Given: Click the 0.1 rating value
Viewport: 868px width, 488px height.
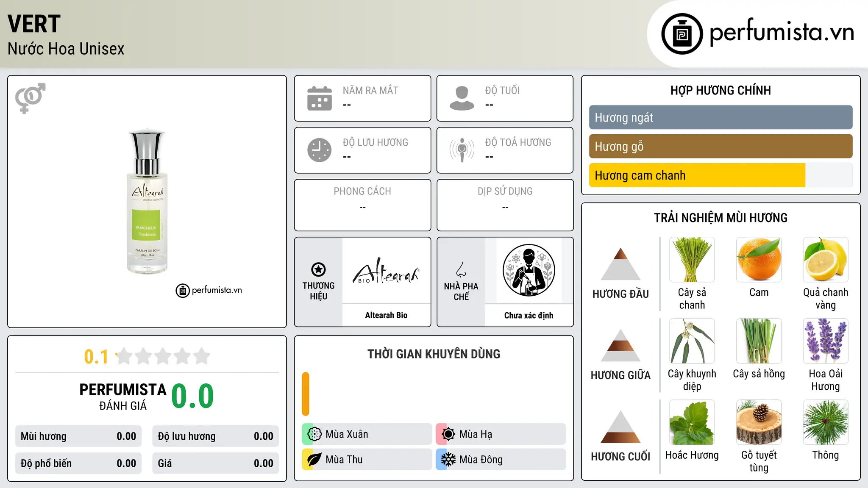Looking at the screenshot, I should point(96,357).
